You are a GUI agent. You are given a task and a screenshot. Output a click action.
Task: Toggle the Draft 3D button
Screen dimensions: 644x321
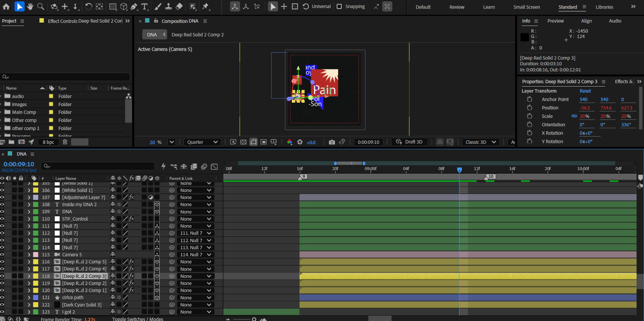click(x=409, y=142)
